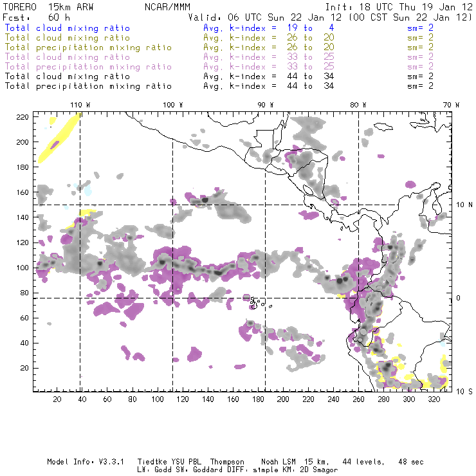The width and height of the screenshot is (476, 476).
Task: Click "Valid: 06 UTC Sun 22 Jan 12" text
Action: click(x=265, y=17)
